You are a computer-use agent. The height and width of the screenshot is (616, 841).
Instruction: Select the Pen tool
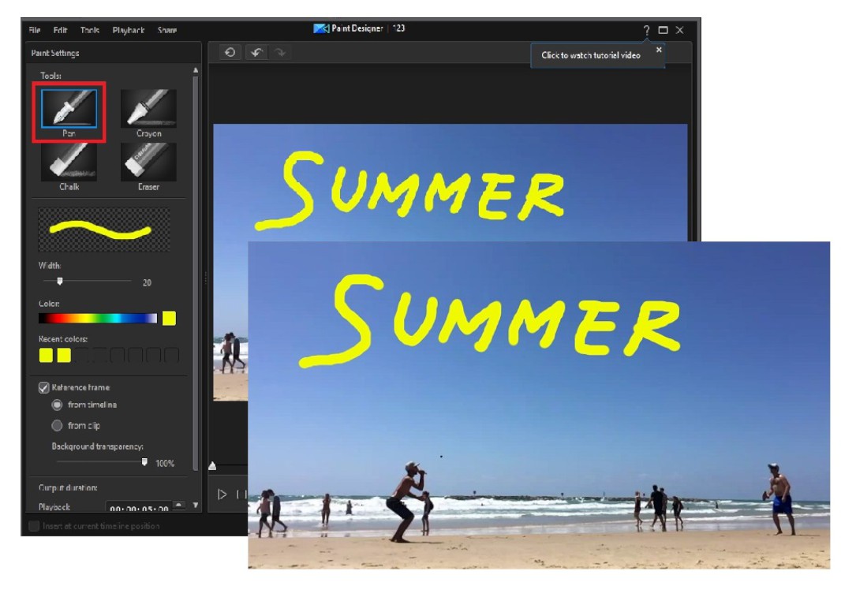tap(69, 109)
